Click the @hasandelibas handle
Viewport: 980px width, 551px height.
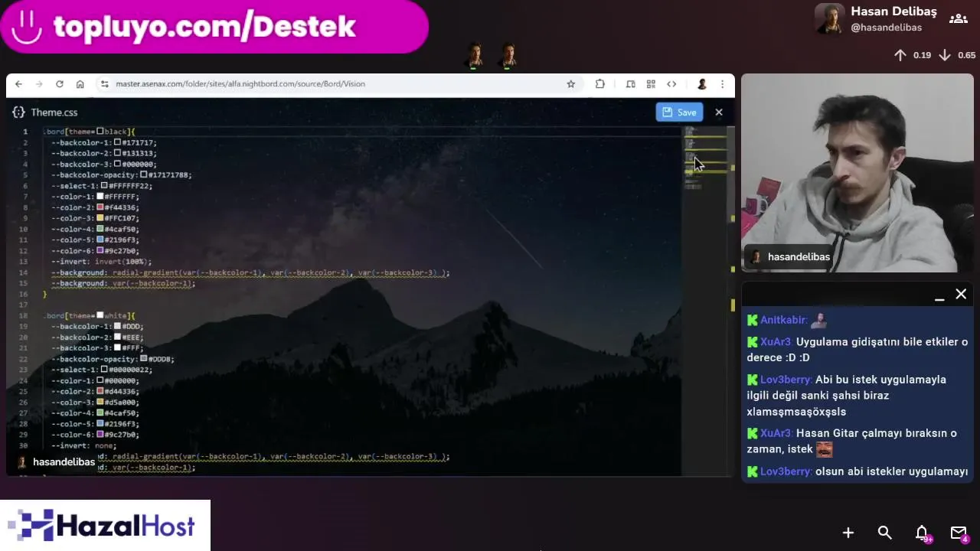pos(886,28)
